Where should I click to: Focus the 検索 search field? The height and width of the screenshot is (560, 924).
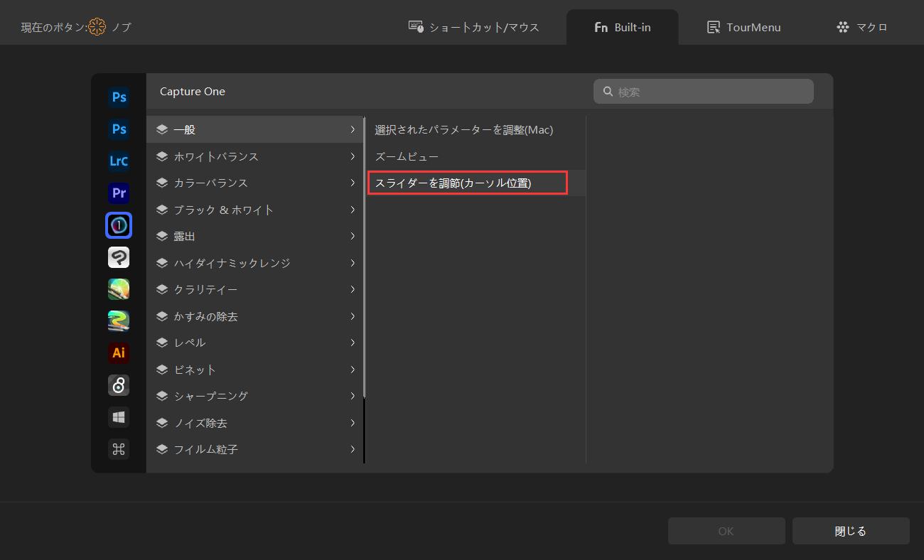(704, 92)
